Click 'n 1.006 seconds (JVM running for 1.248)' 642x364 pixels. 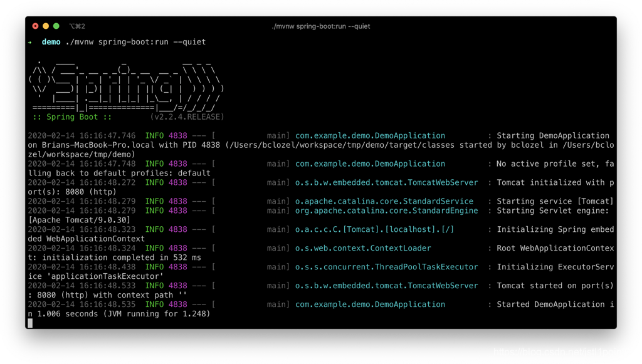click(x=119, y=314)
